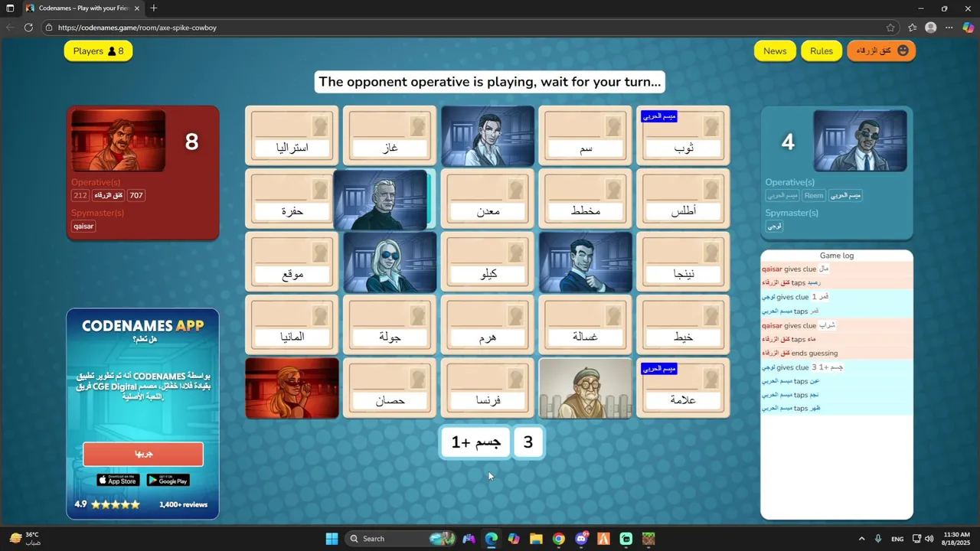Select the علامة word card
Screen dimensions: 980x551
click(x=683, y=388)
